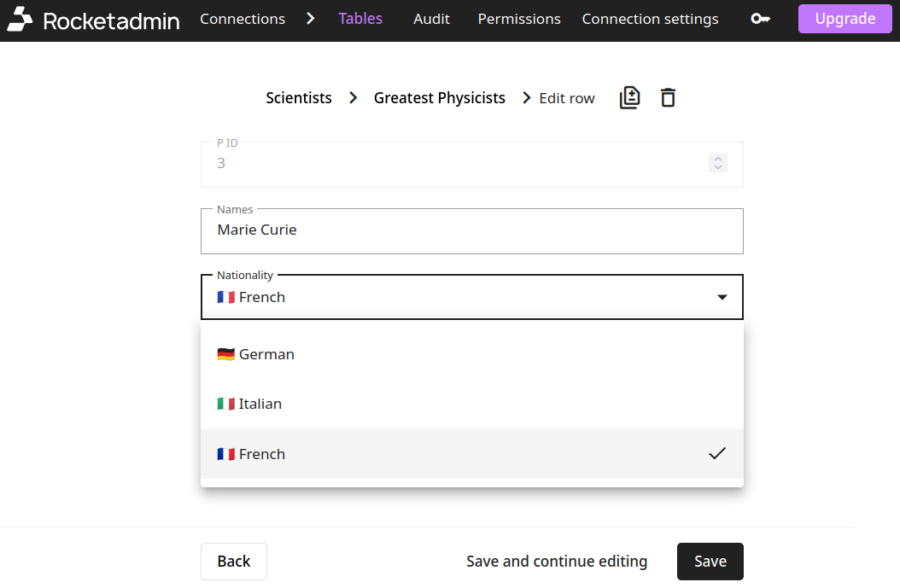Switch to the Tables tab
The width and height of the screenshot is (900, 588).
pyautogui.click(x=360, y=19)
